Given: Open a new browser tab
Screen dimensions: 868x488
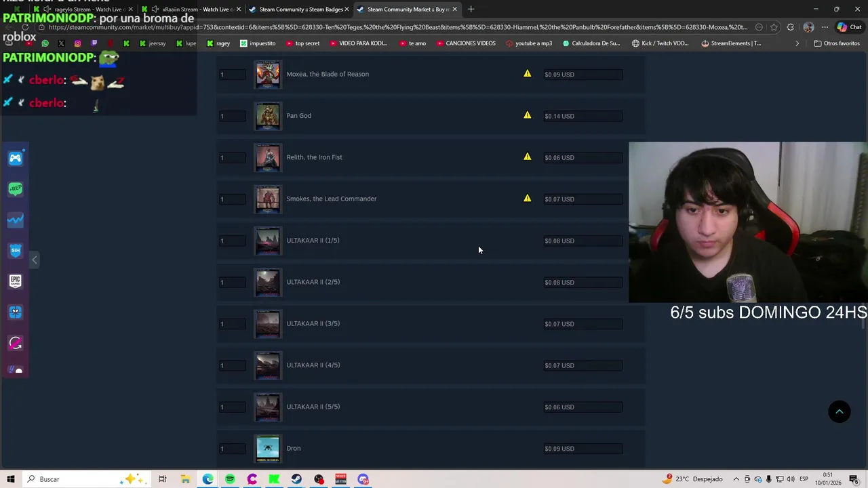Looking at the screenshot, I should (x=471, y=9).
